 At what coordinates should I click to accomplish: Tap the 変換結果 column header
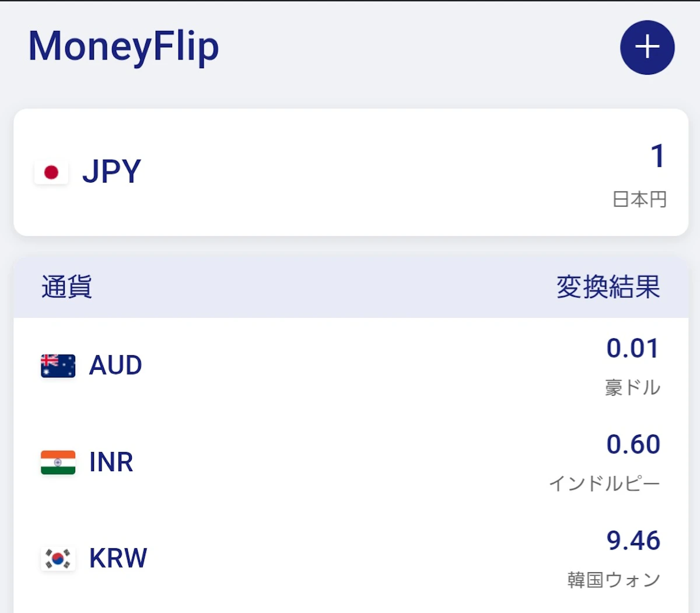pyautogui.click(x=608, y=287)
